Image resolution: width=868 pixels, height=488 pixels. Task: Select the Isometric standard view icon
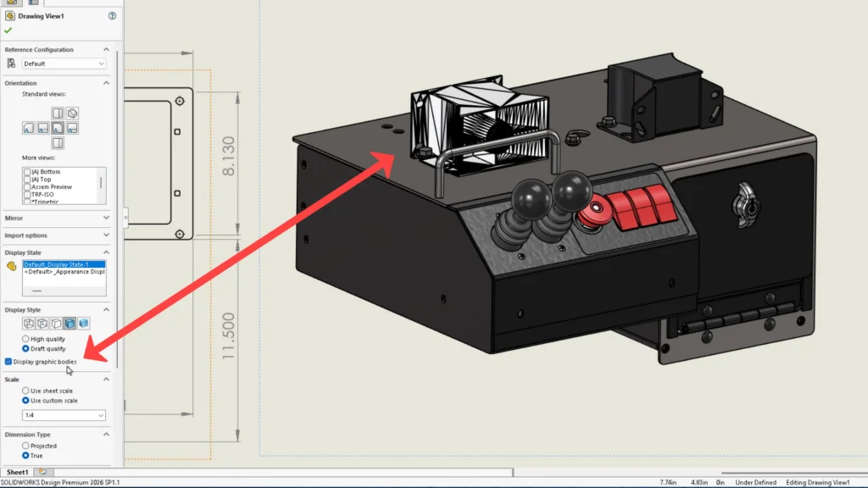[x=73, y=113]
